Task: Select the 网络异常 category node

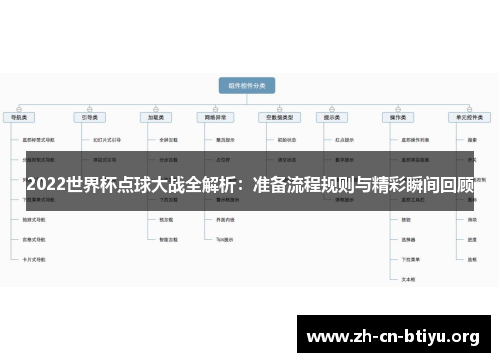Action: 215,117
